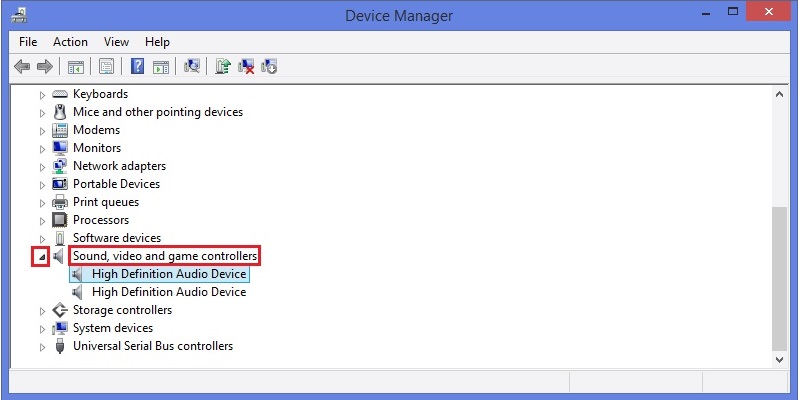Open the Properties toolbar icon
Screen dimensions: 800x400
(106, 66)
